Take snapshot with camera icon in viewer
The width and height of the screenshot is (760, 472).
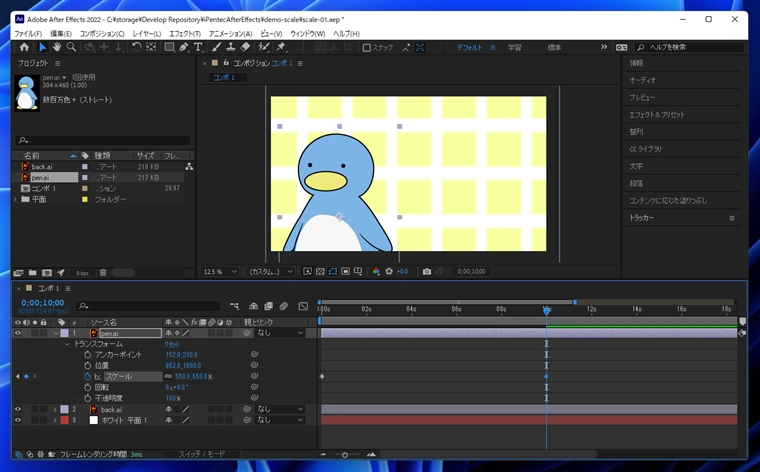427,271
